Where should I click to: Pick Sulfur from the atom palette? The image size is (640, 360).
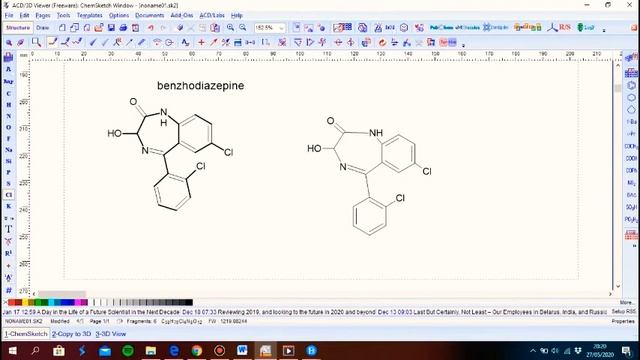(9, 184)
